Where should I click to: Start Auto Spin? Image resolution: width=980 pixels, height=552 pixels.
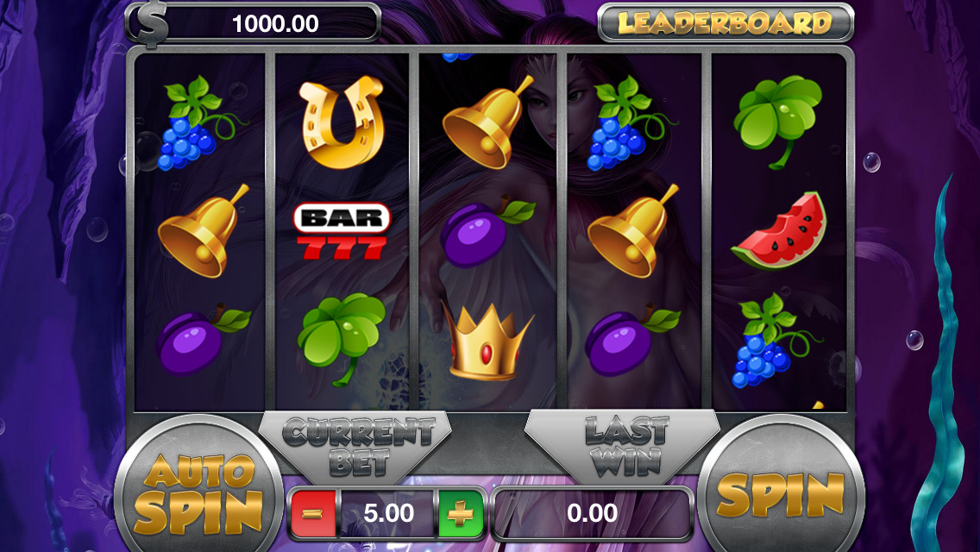coord(199,491)
